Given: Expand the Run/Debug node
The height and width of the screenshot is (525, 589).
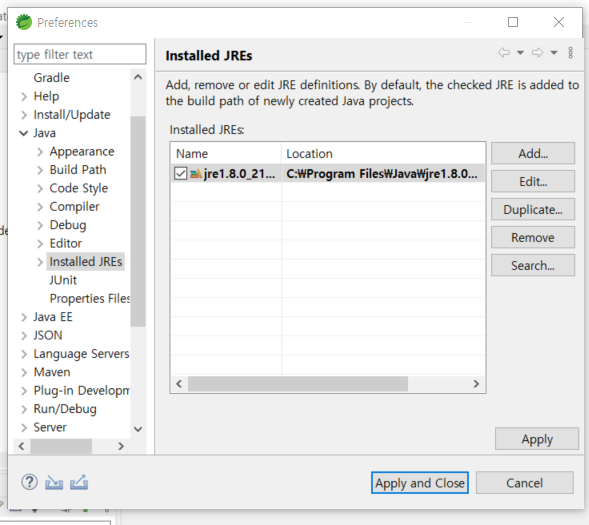Looking at the screenshot, I should click(x=24, y=409).
